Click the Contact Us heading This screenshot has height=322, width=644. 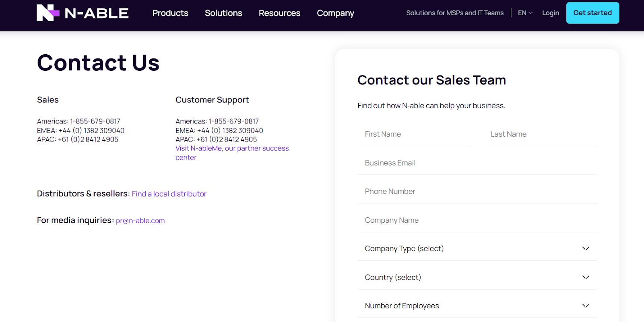pyautogui.click(x=98, y=63)
